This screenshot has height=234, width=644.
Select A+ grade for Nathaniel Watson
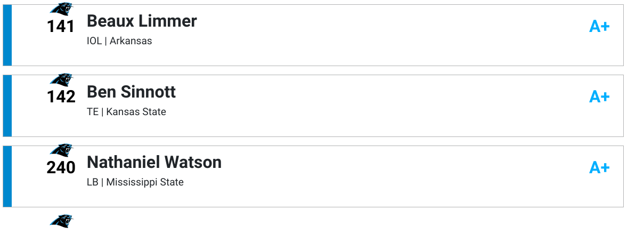[599, 167]
